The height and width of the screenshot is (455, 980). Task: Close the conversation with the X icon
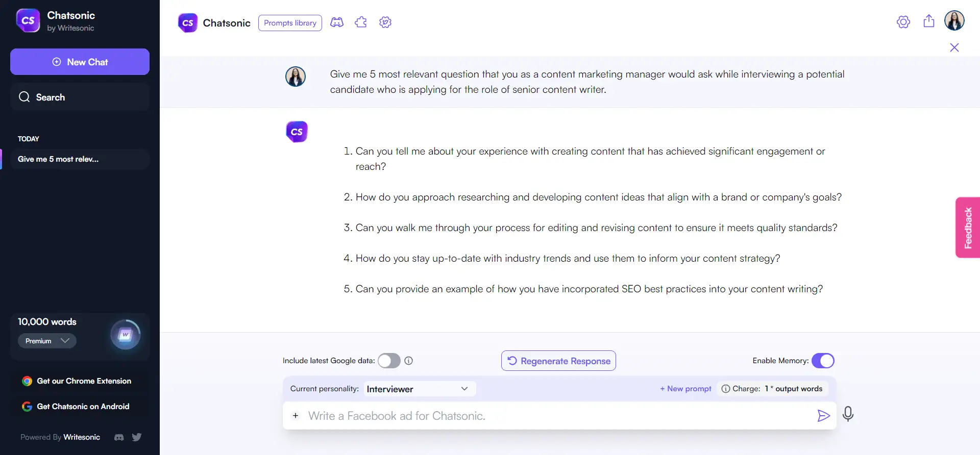954,47
